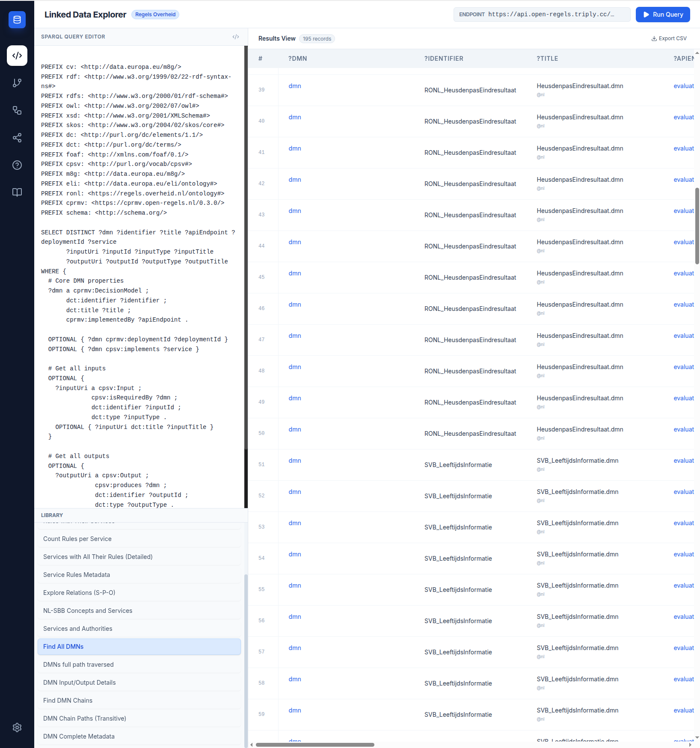700x748 pixels.
Task: Click the Run Query button
Action: 663,15
